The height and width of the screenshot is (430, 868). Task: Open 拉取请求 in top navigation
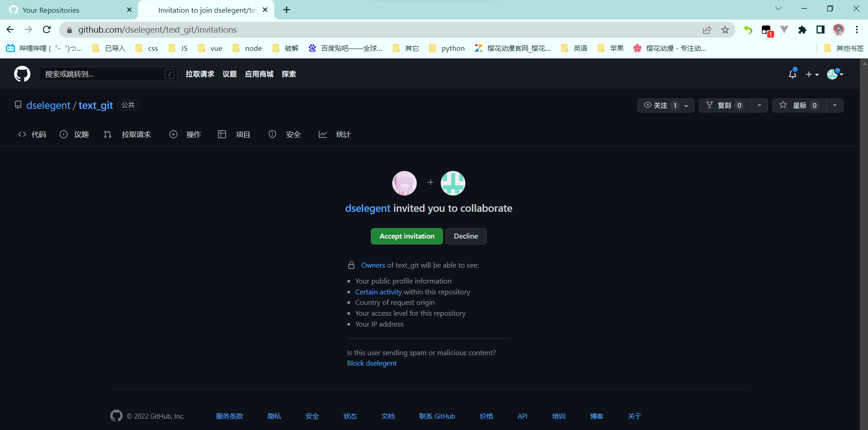click(x=200, y=74)
